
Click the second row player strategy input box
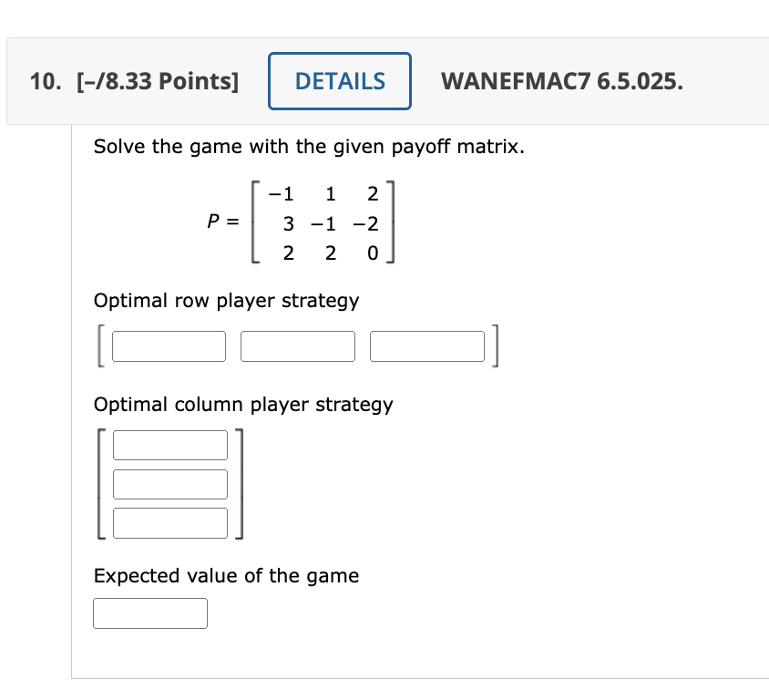coord(297,346)
